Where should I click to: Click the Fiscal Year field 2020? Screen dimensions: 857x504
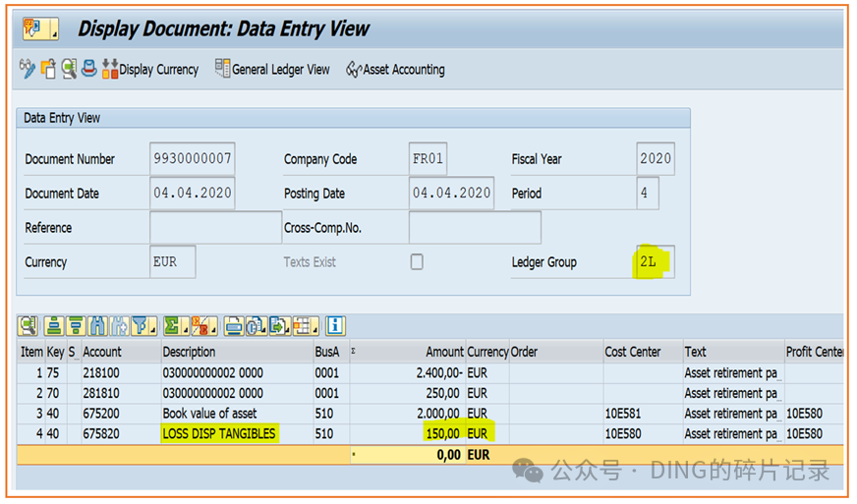[x=656, y=158]
